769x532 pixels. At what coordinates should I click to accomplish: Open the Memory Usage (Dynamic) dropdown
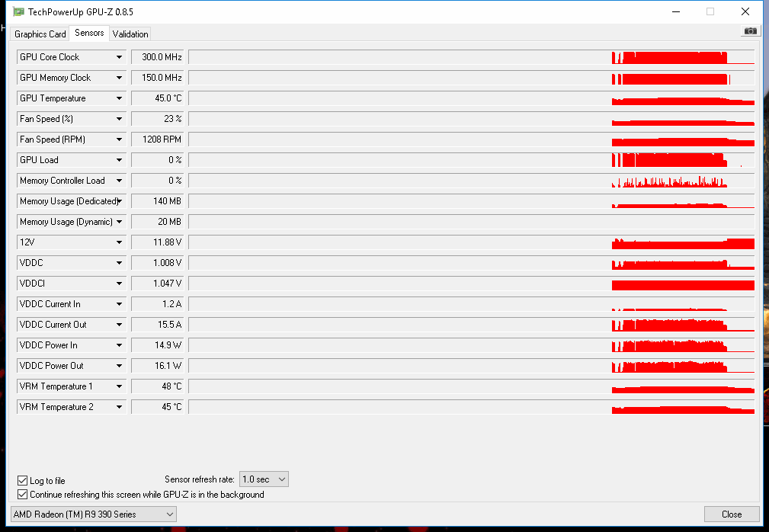coord(119,222)
